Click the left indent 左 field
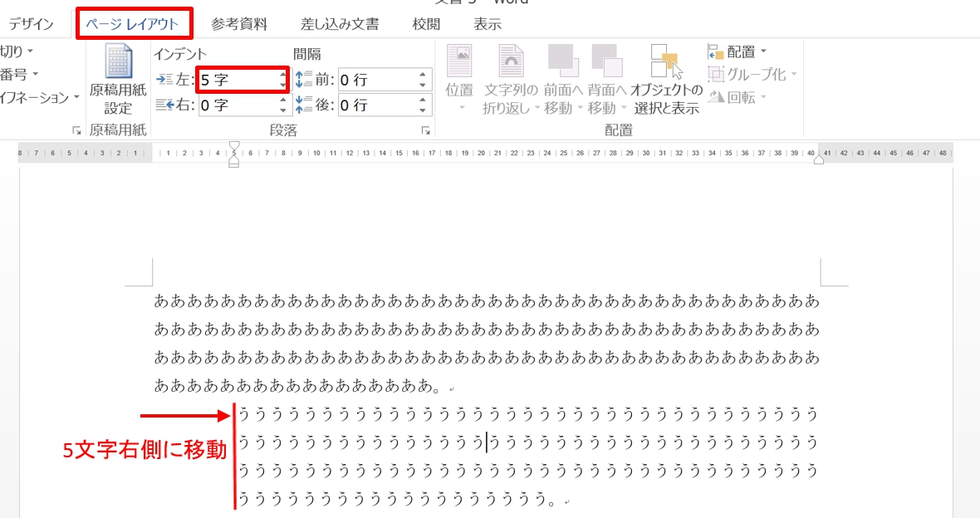 (238, 80)
